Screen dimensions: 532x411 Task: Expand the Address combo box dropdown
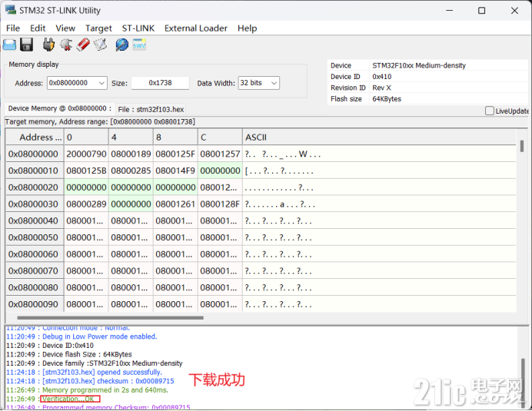101,83
